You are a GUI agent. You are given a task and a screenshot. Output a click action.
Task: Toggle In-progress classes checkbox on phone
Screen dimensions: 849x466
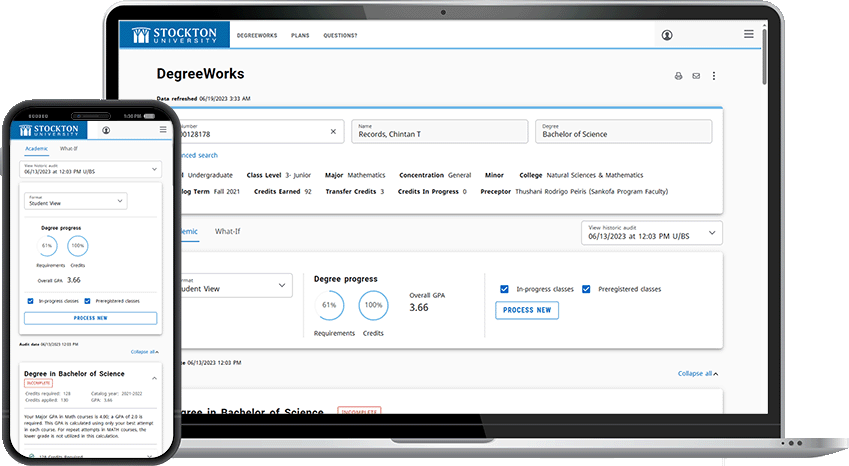(30, 301)
